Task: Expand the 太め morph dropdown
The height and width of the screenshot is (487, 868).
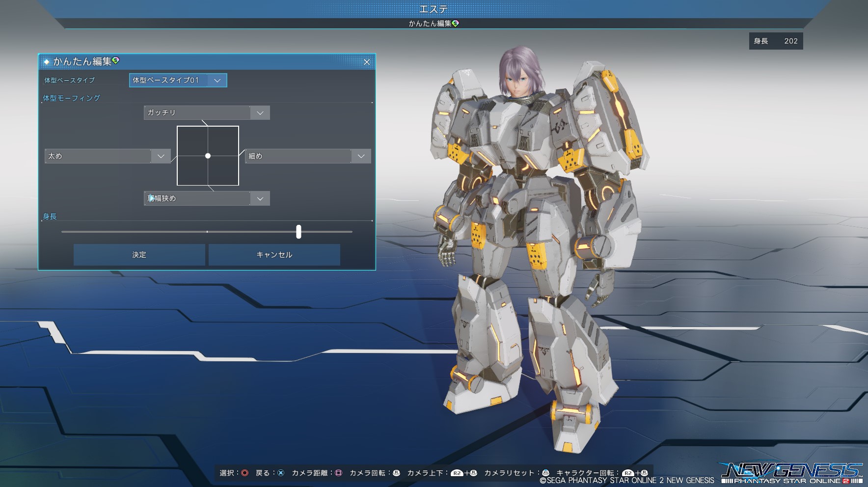Action: tap(161, 156)
